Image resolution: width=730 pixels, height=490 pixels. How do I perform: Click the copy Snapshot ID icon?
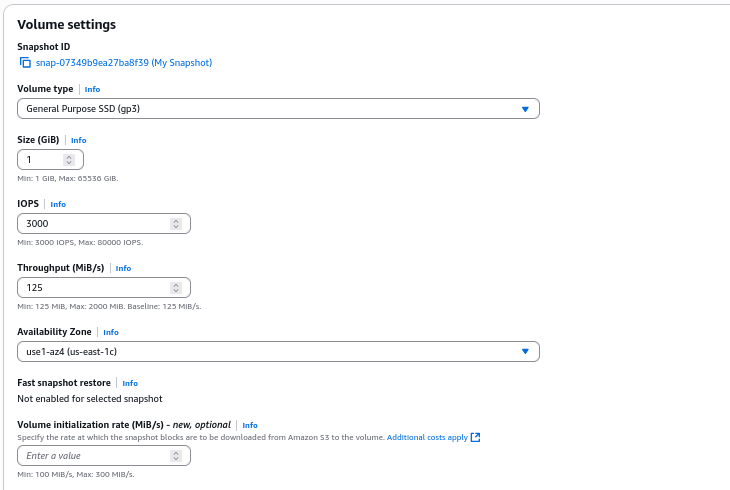[x=25, y=62]
